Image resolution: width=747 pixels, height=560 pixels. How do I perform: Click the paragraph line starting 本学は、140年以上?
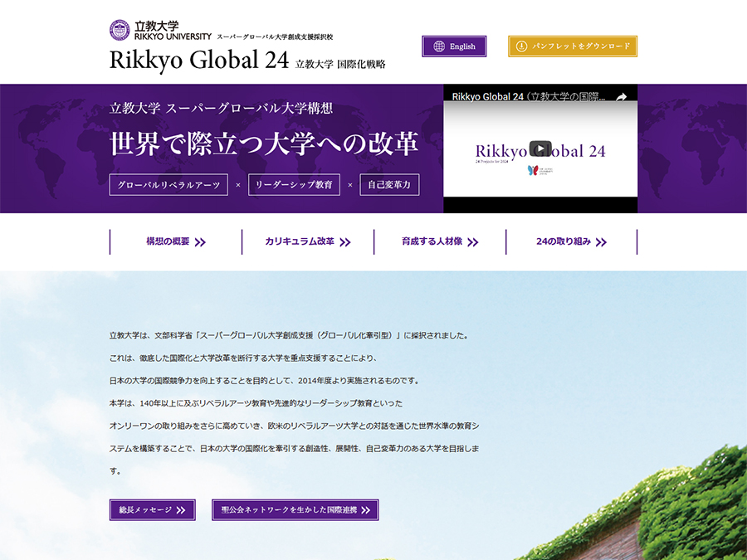coord(256,403)
